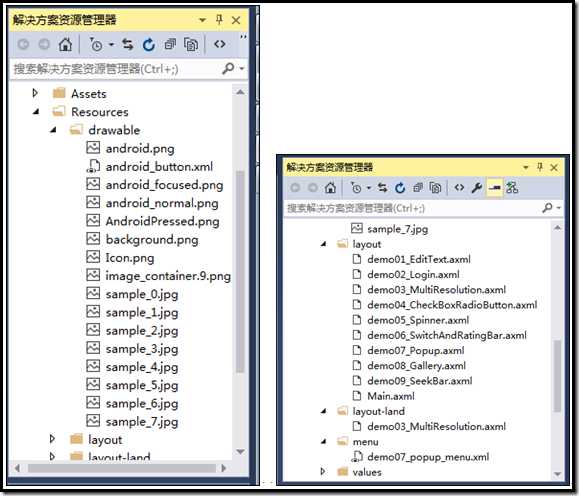Select android_focused.png file
579x496 pixels.
coord(164,185)
